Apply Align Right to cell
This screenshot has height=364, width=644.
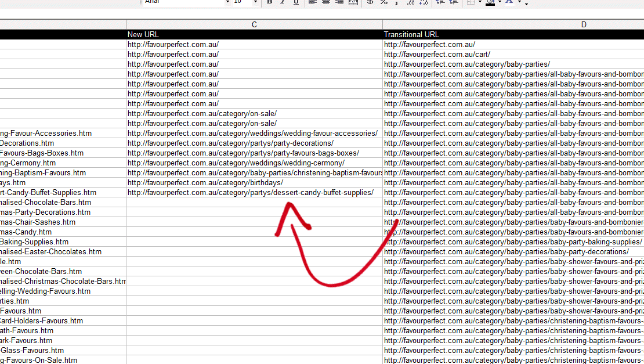(339, 2)
